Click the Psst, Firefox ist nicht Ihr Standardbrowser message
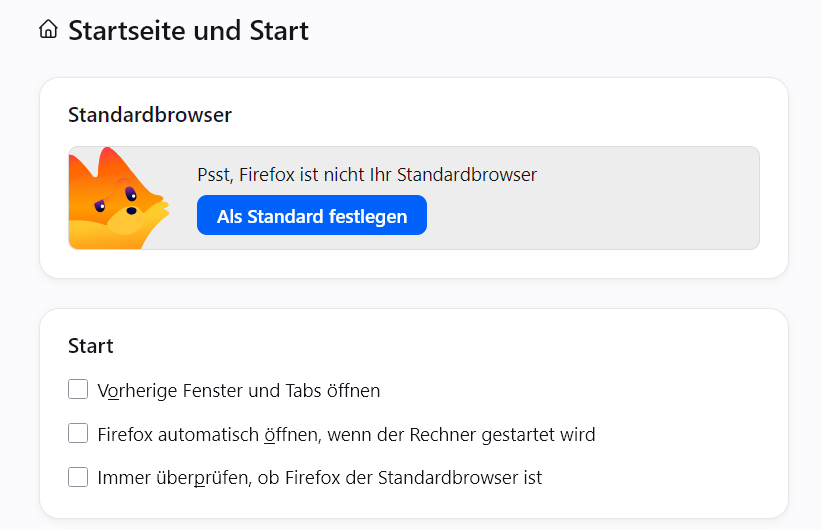Image resolution: width=821 pixels, height=530 pixels. (x=367, y=174)
